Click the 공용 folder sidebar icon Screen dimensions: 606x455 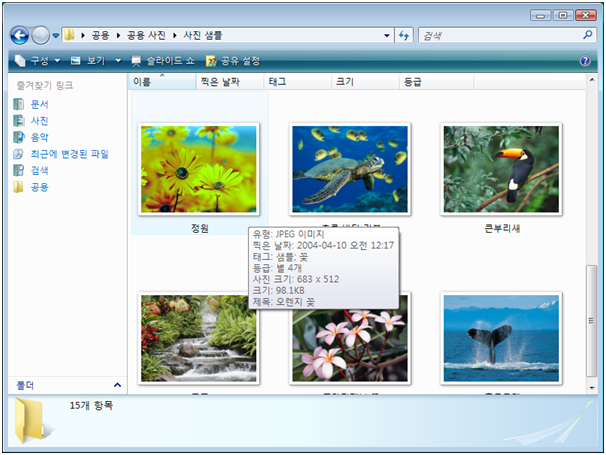[x=18, y=187]
